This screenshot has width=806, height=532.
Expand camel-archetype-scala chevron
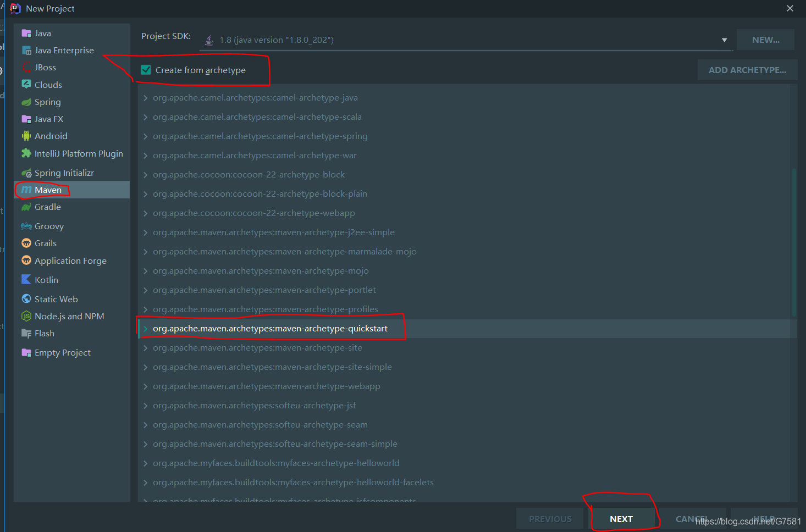point(145,117)
